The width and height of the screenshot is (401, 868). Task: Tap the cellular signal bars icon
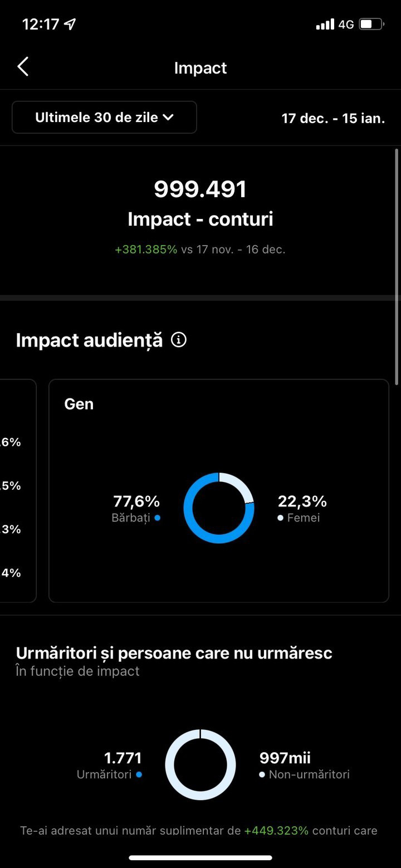point(325,24)
